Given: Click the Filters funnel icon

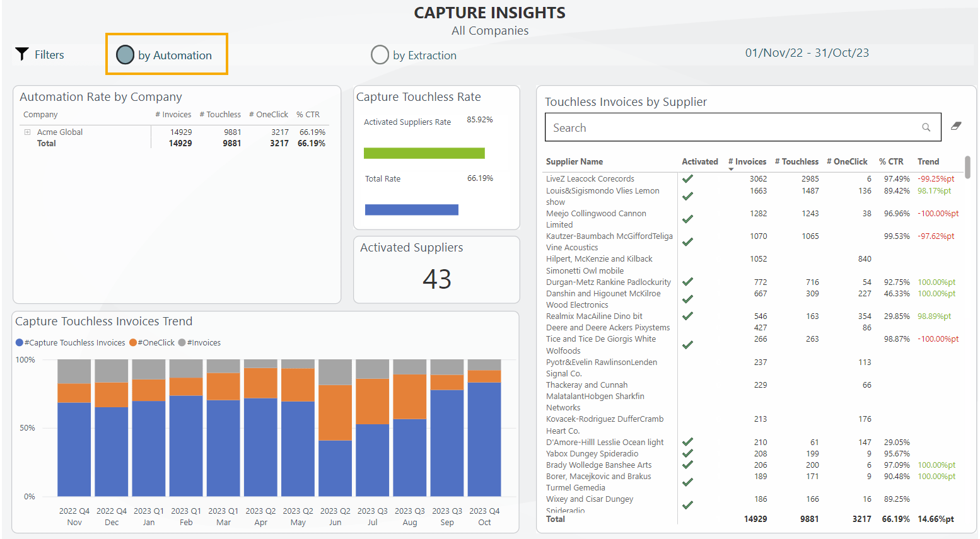Looking at the screenshot, I should point(23,54).
